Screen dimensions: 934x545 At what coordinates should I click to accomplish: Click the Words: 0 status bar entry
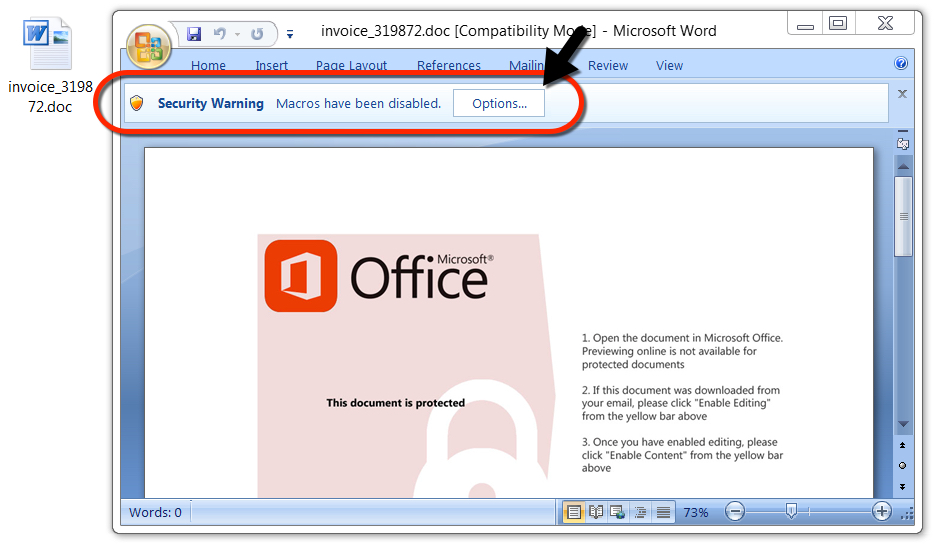point(155,512)
